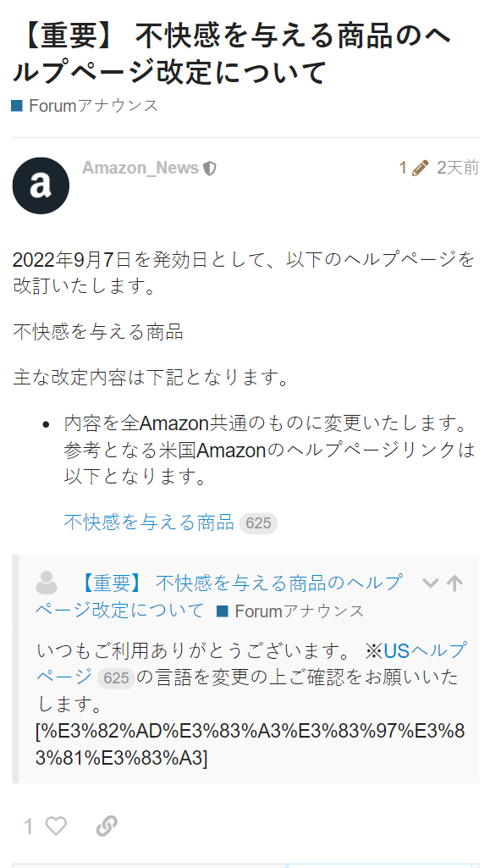
Task: Click the edit count 1 beside pencil
Action: [x=404, y=168]
